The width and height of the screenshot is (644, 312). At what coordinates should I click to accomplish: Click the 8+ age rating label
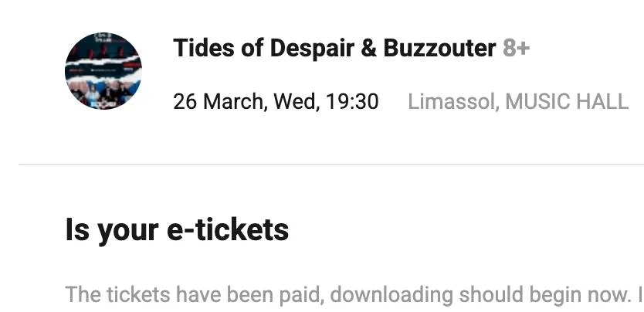pos(517,49)
